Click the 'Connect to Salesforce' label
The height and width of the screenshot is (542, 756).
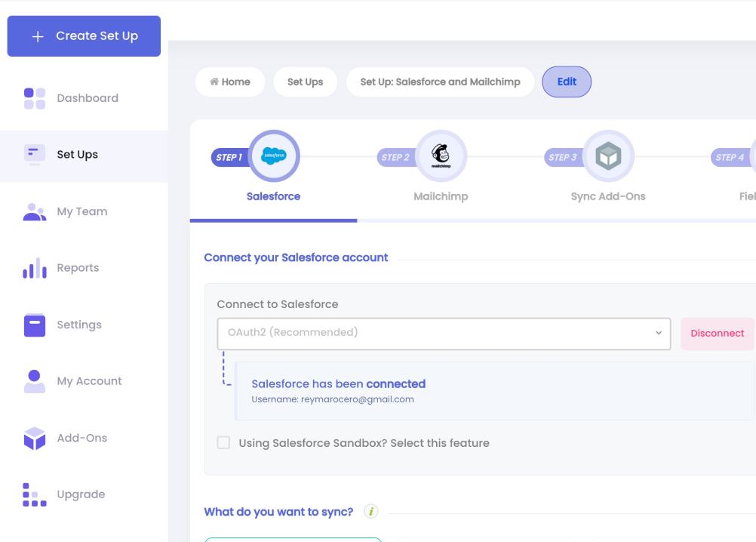click(277, 305)
